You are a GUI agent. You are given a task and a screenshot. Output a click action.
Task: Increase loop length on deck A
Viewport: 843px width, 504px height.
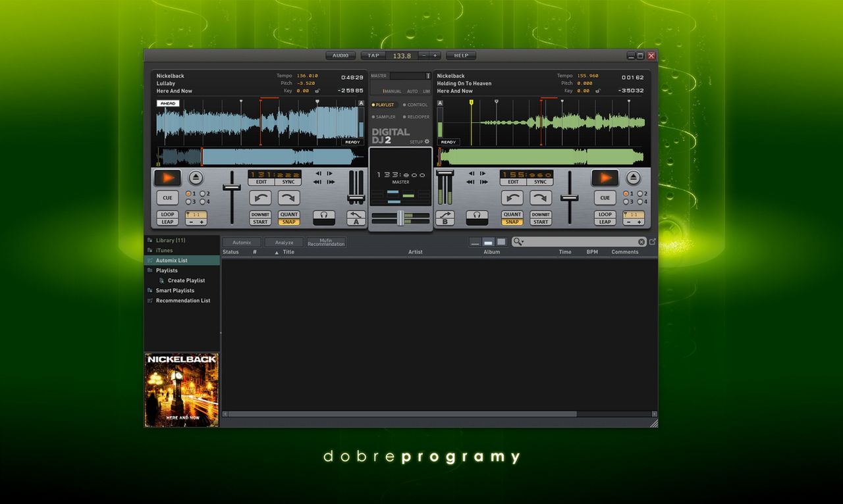click(202, 222)
